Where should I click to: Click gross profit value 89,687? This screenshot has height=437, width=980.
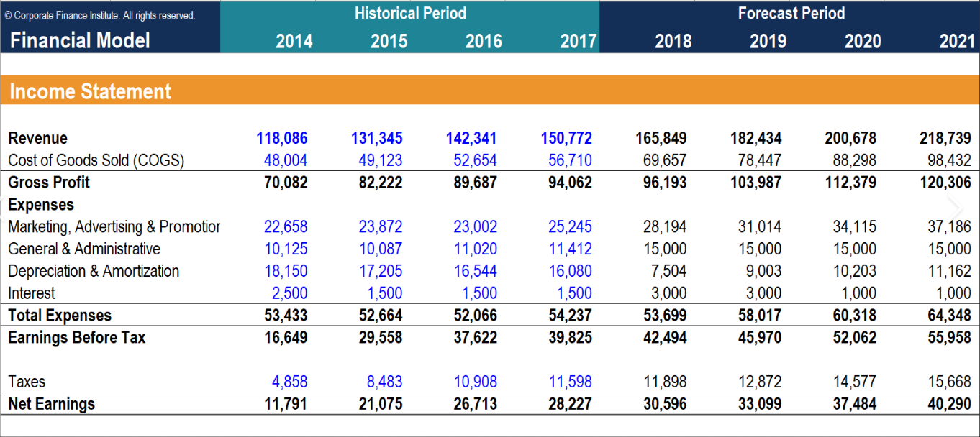(476, 183)
